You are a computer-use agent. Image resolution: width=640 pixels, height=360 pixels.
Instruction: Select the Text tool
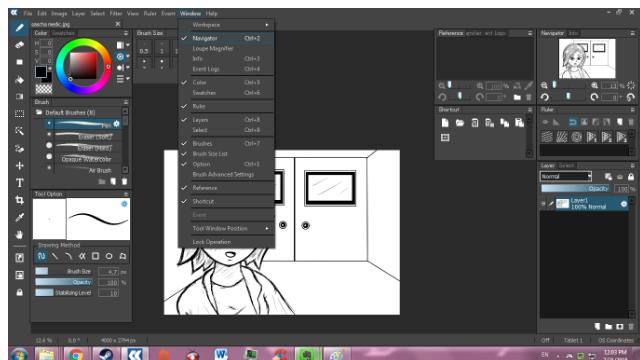[19, 183]
